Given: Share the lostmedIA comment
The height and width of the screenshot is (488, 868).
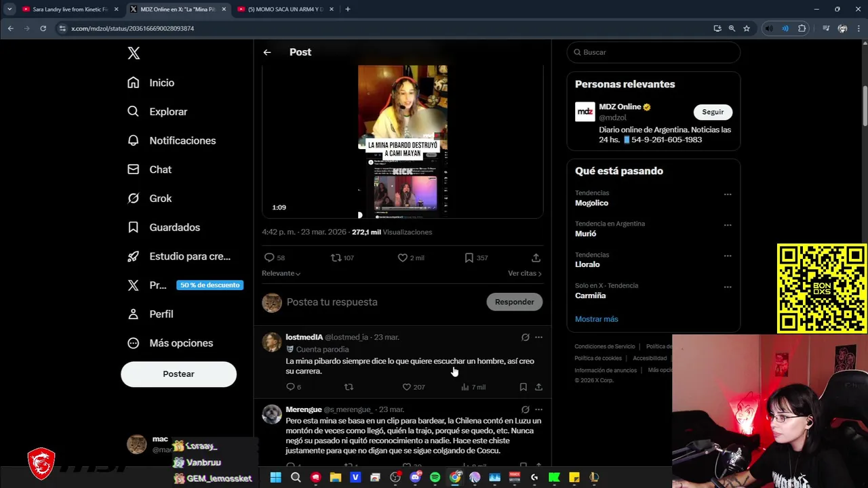Looking at the screenshot, I should click(x=538, y=387).
